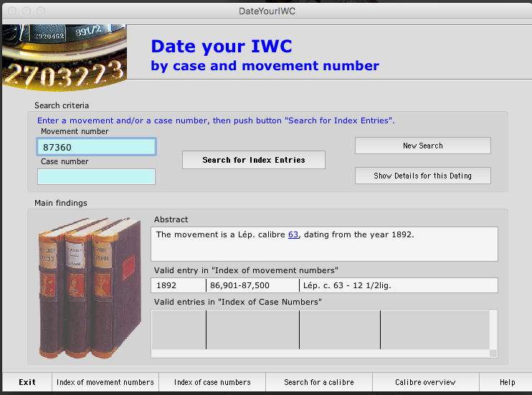Image resolution: width=532 pixels, height=395 pixels.
Task: Select the 86,901-87,500 range field
Action: pyautogui.click(x=252, y=285)
